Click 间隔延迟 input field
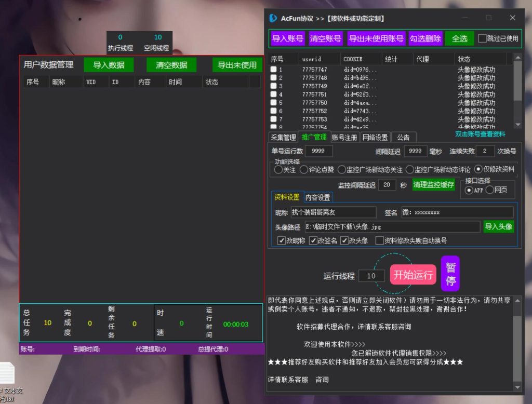 tap(415, 151)
